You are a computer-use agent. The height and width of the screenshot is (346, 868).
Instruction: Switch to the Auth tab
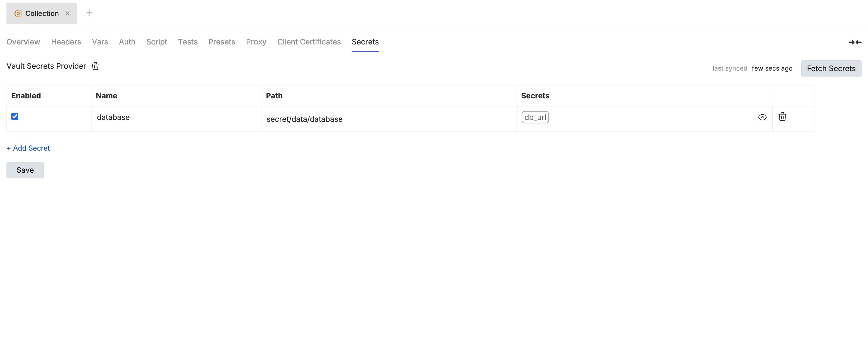127,41
